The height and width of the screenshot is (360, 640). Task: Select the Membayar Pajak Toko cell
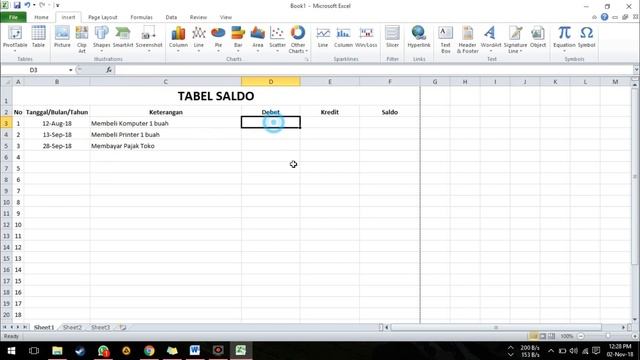(x=165, y=146)
